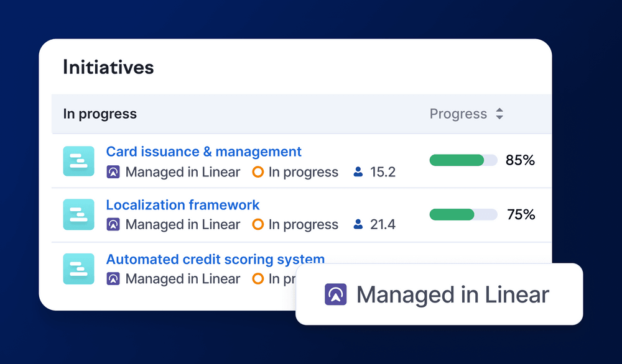
Task: Collapse the In progress group header
Action: coord(100,114)
